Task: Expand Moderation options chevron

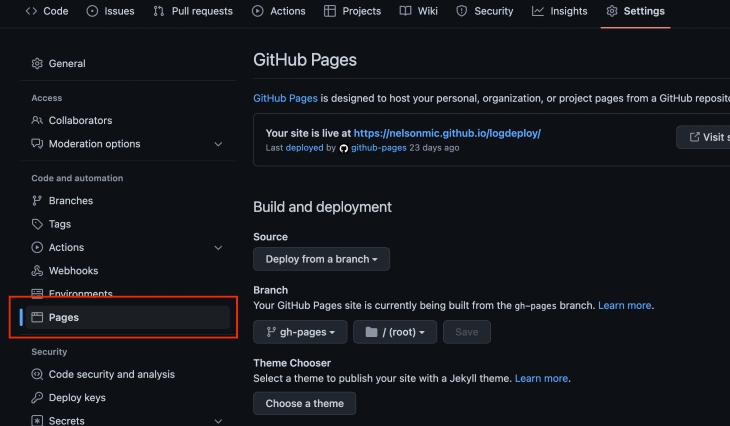Action: click(218, 144)
